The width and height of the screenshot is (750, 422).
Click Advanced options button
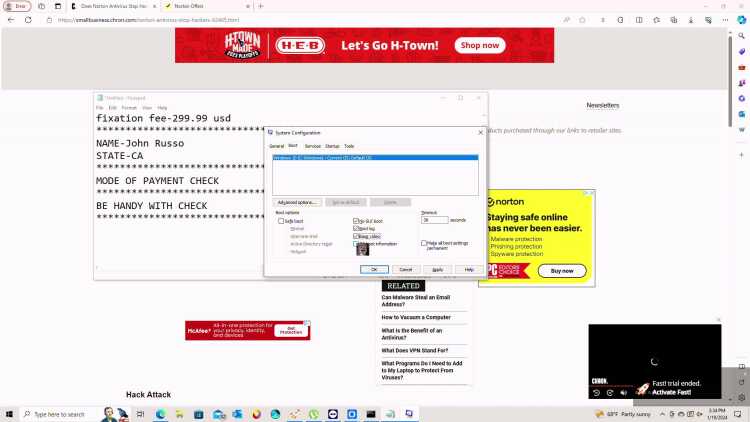pyautogui.click(x=297, y=202)
